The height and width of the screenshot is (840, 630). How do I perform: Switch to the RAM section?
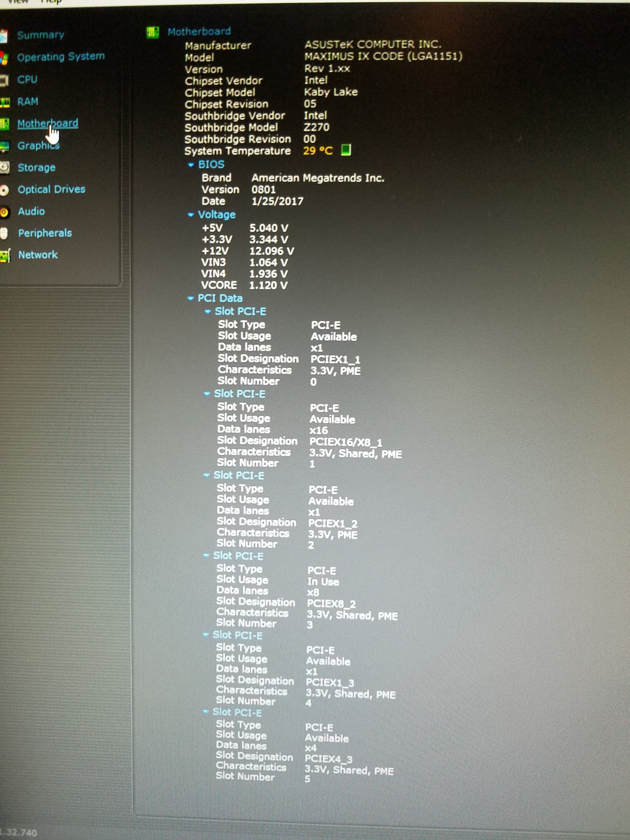[28, 101]
